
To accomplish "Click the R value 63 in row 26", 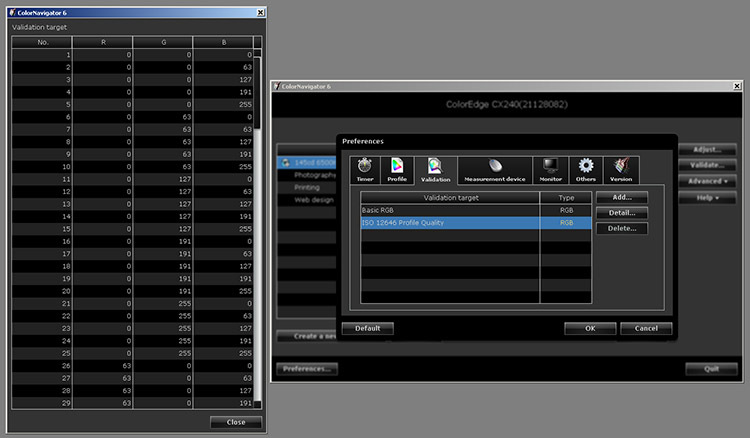I will pos(126,366).
